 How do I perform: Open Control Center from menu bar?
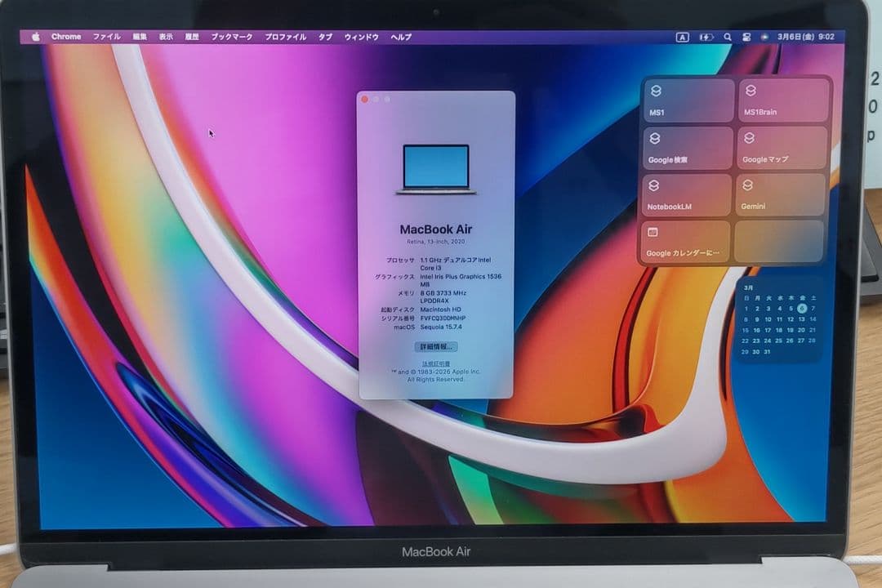pos(746,37)
